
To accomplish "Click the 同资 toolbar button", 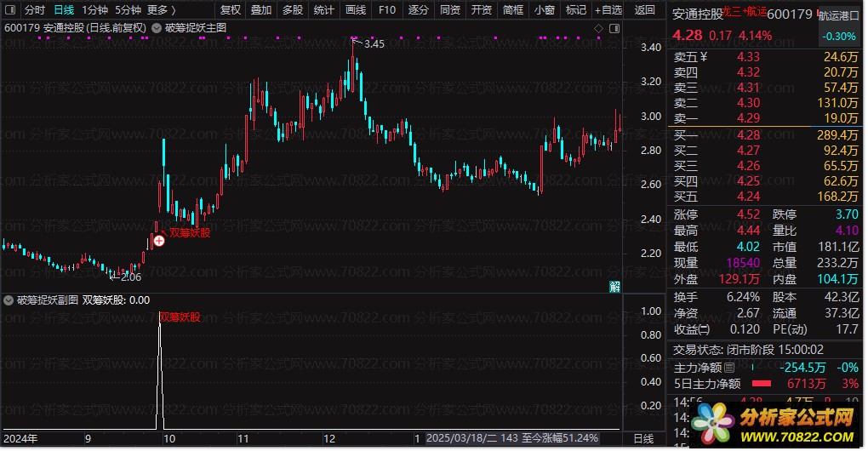I will 450,10.
